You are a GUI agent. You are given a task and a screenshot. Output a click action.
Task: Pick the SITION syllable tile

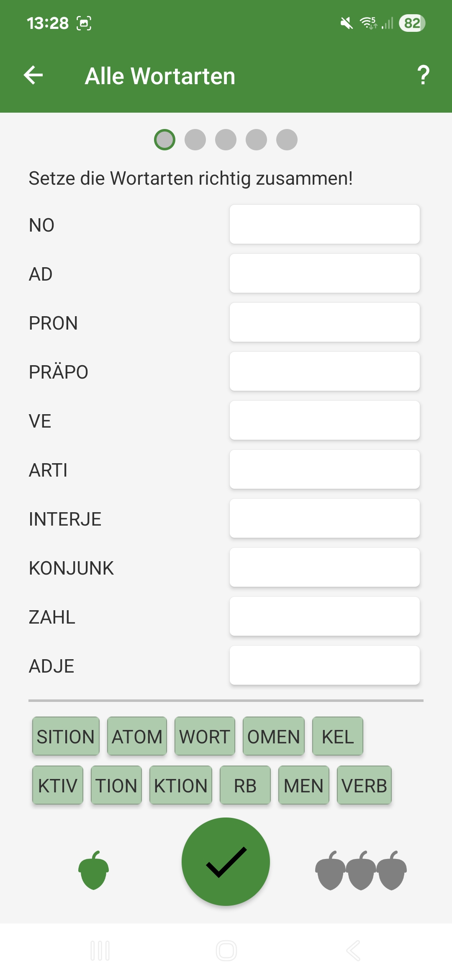point(66,736)
